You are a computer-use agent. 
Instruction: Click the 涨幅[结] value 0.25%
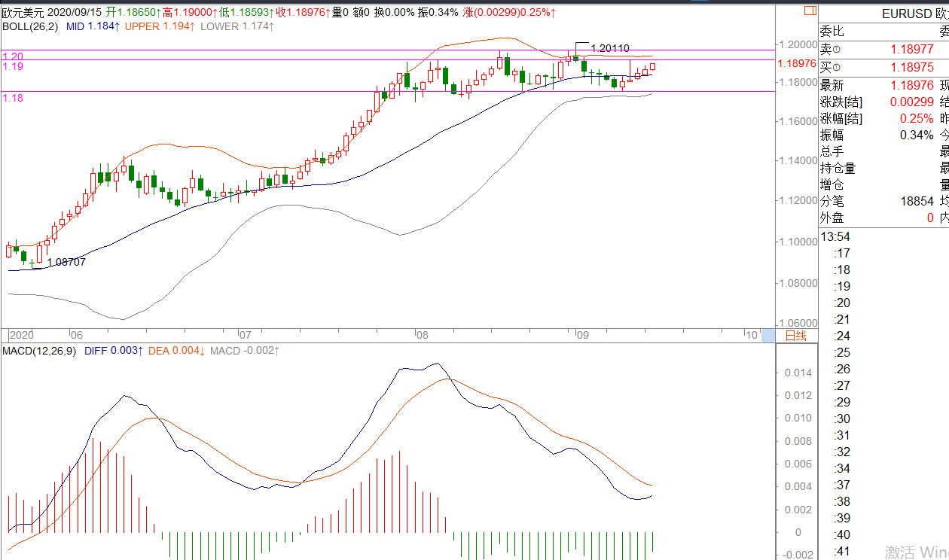[x=917, y=119]
